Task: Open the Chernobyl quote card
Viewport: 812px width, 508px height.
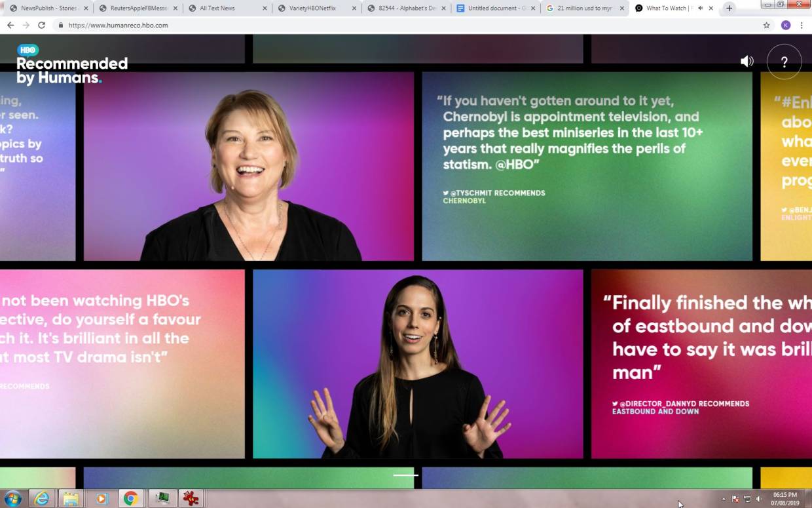Action: coord(587,166)
